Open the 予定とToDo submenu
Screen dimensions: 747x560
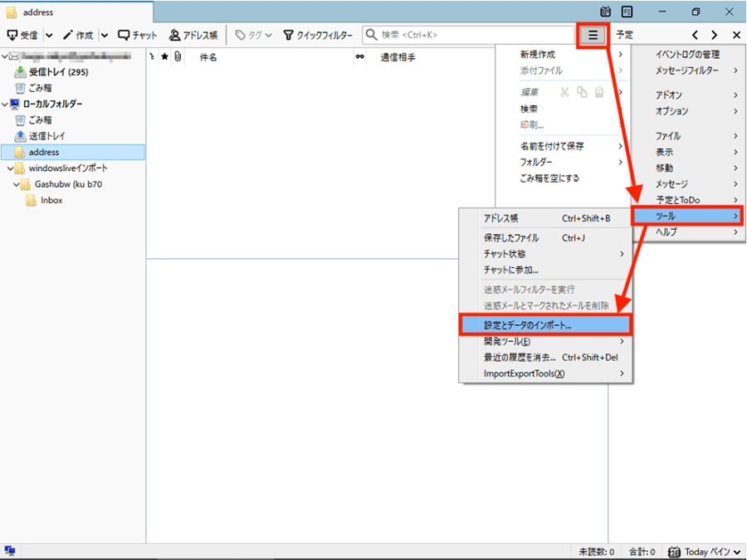(x=689, y=200)
